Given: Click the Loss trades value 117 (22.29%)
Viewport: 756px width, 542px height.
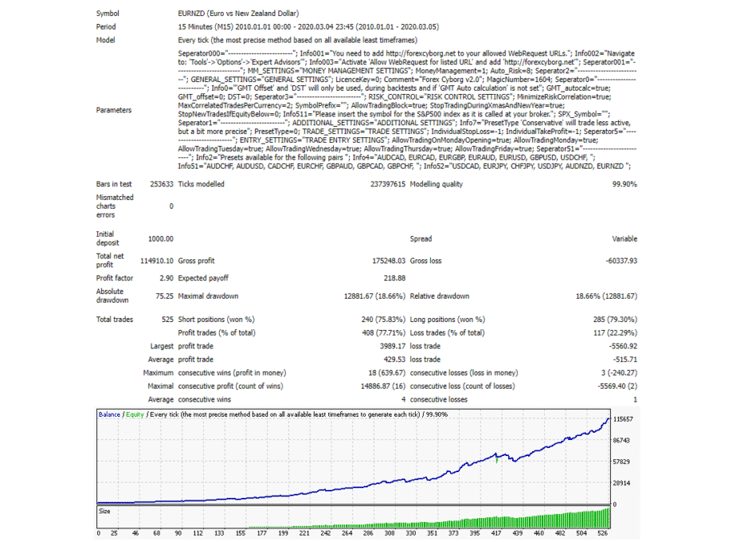Looking at the screenshot, I should (x=616, y=332).
